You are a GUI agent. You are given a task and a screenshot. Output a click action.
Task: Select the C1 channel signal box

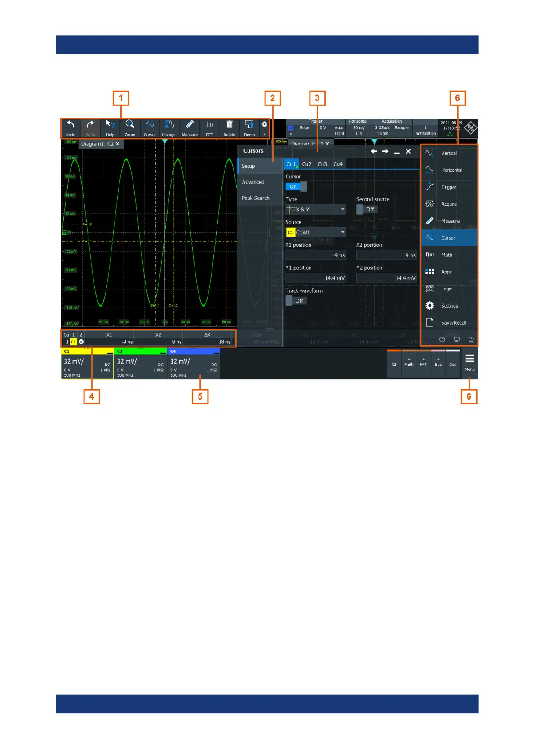coord(87,364)
